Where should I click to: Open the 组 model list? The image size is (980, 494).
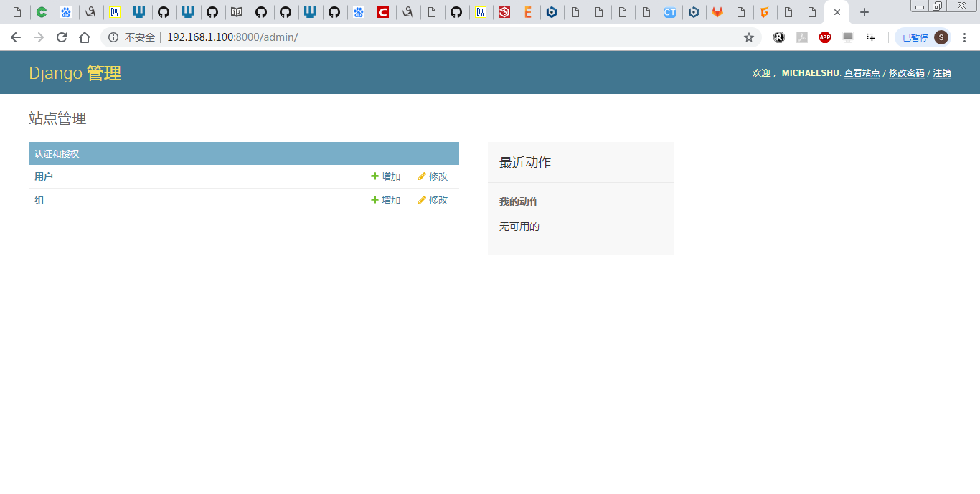tap(39, 200)
